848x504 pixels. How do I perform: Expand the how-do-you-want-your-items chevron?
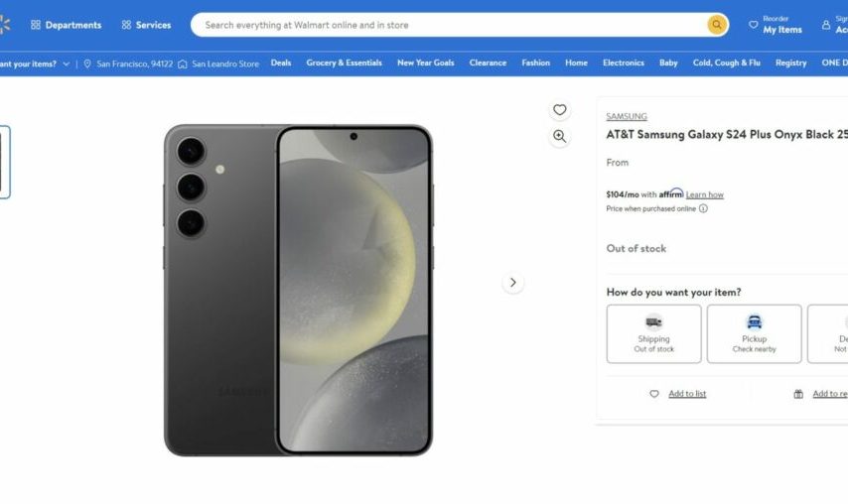coord(66,63)
